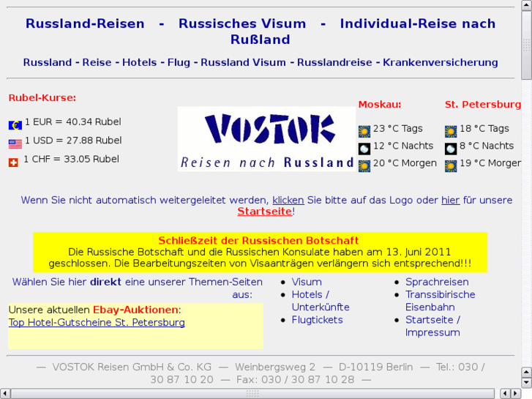Click 'Weinbergsweg 2' address text

pyautogui.click(x=275, y=367)
